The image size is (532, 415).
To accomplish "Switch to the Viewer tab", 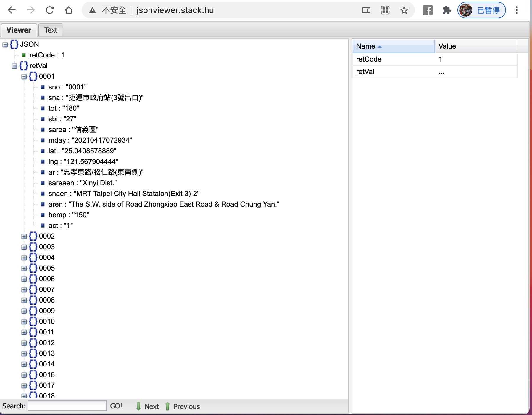I will (x=19, y=30).
